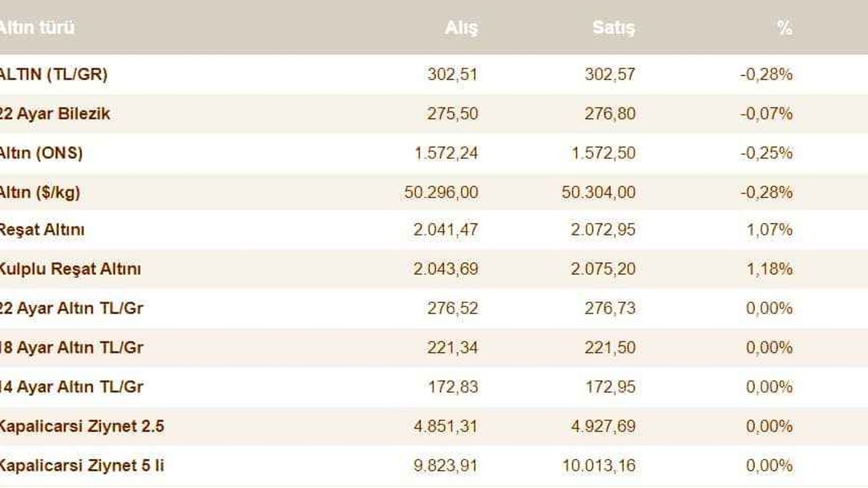Open the 22 Ayar Bilezik link
Image resolution: width=868 pixels, height=488 pixels.
[54, 114]
